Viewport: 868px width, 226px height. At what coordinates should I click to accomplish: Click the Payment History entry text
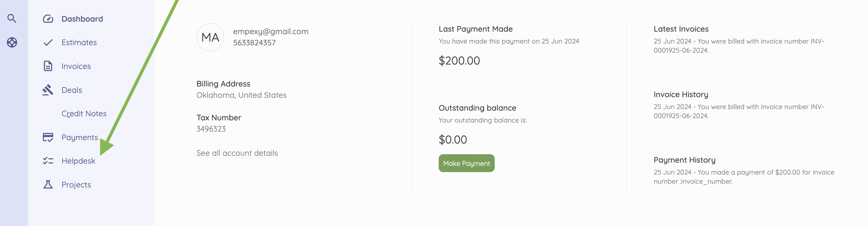(744, 177)
